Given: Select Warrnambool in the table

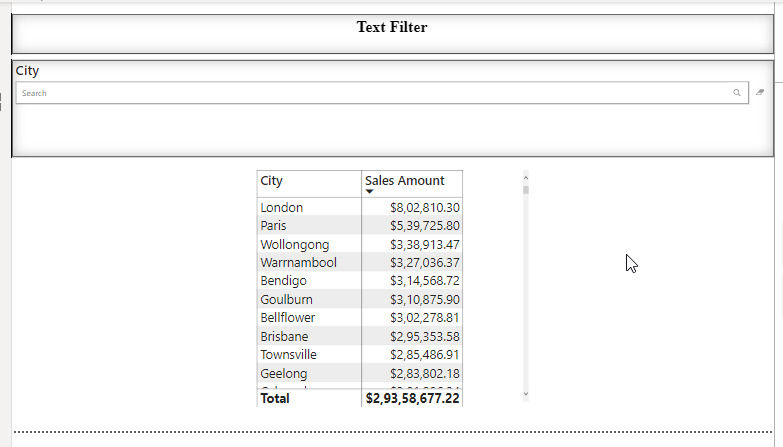Looking at the screenshot, I should click(298, 263).
